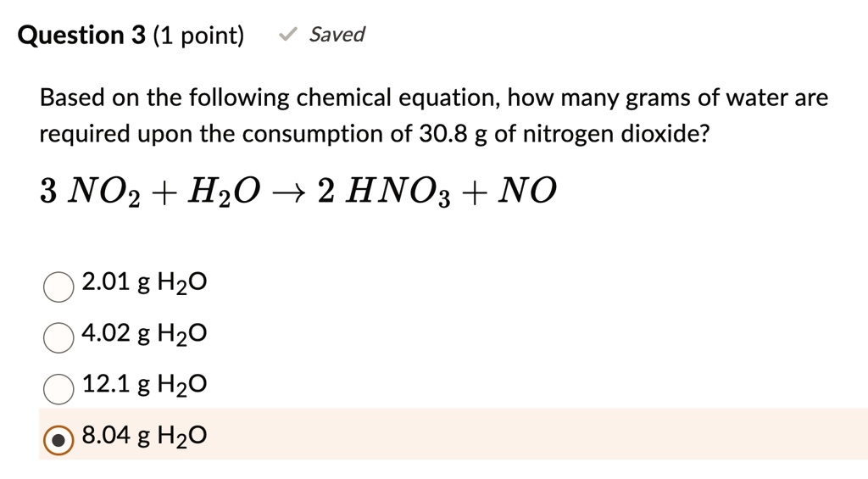Click the Saved checkmark icon
The height and width of the screenshot is (479, 868).
point(288,36)
